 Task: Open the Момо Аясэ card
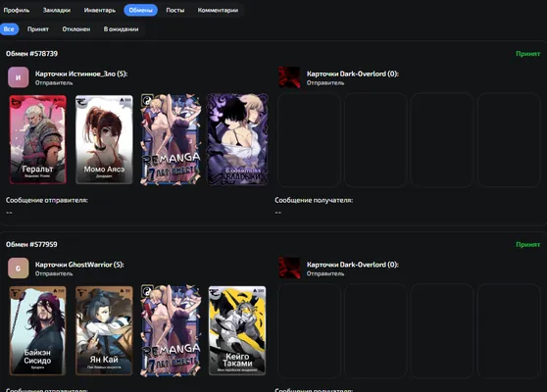[x=104, y=139]
